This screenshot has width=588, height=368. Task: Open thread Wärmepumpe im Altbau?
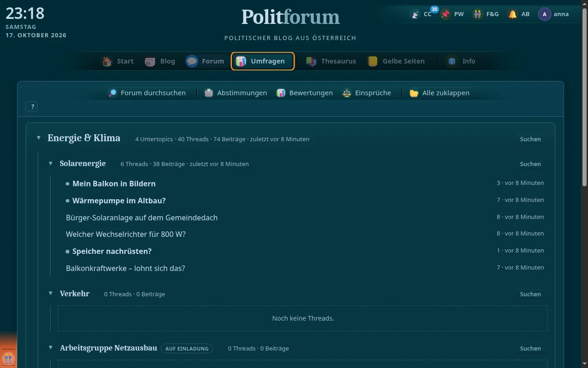(x=119, y=201)
